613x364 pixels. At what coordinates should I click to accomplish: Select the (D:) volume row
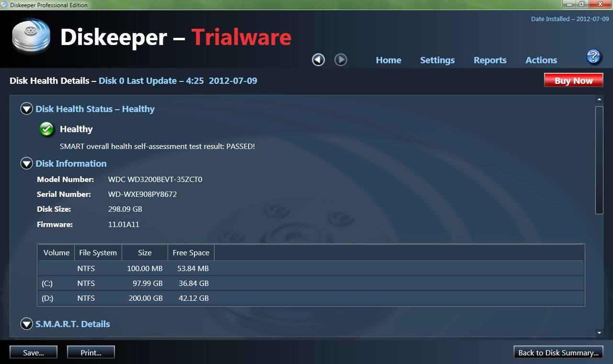(x=311, y=298)
